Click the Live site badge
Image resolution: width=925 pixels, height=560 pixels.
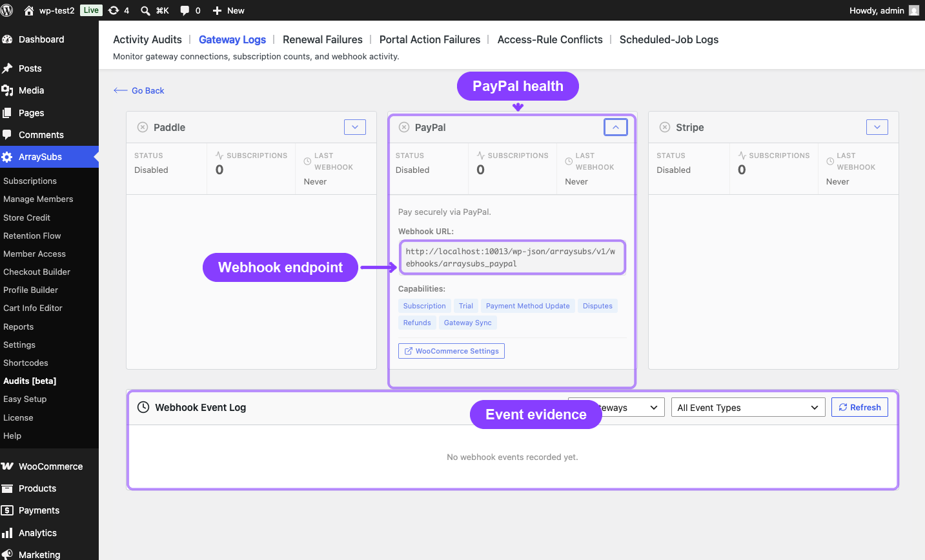coord(91,10)
